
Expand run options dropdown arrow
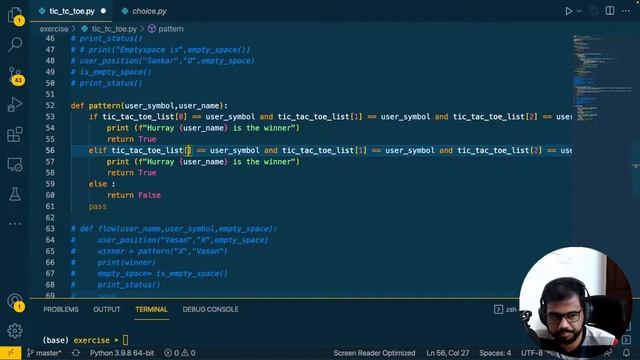[x=579, y=11]
